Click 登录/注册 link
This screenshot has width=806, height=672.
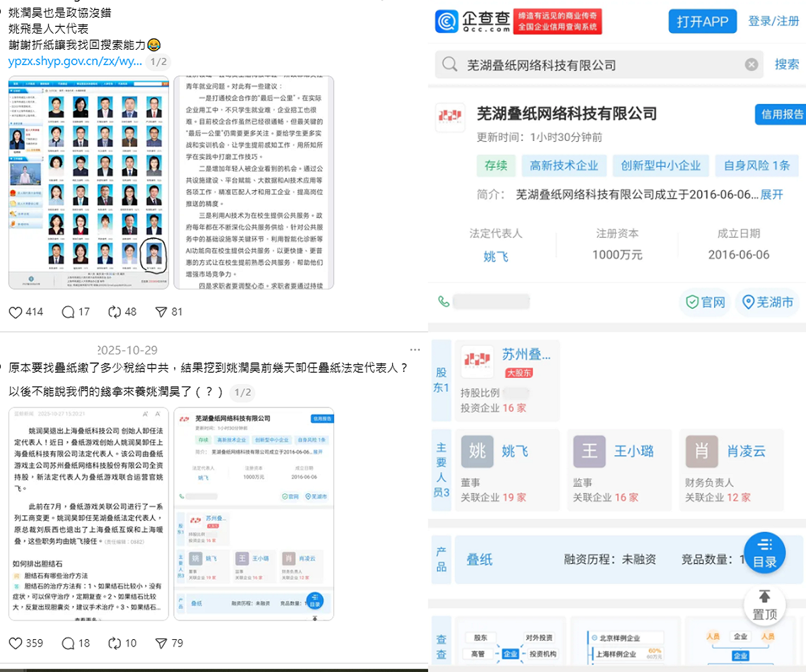774,21
